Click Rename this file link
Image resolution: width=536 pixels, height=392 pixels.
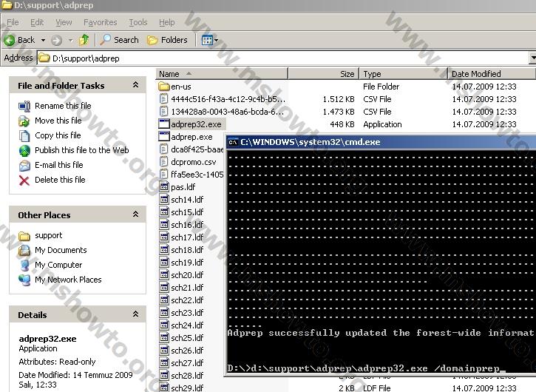pyautogui.click(x=63, y=106)
